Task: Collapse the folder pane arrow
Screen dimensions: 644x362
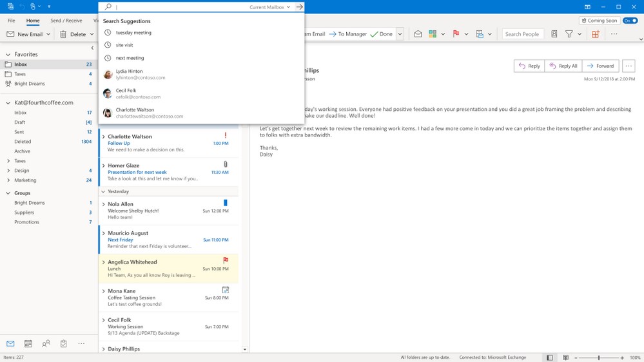Action: tap(92, 48)
